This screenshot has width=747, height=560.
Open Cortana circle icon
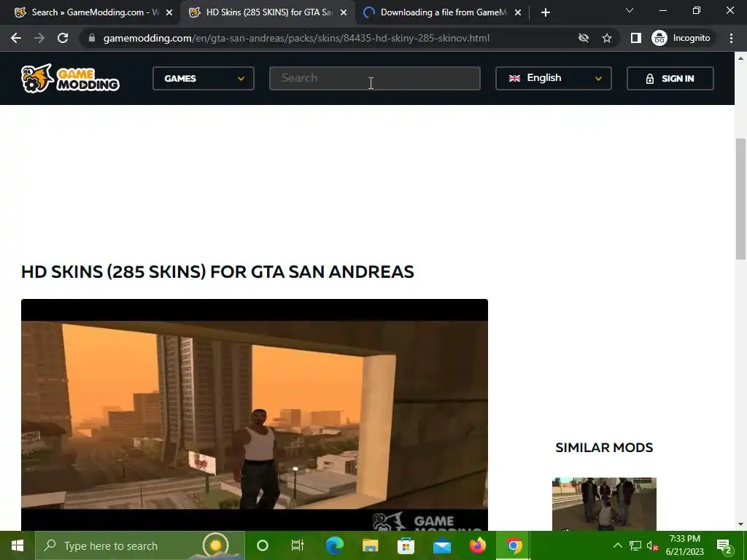(263, 545)
